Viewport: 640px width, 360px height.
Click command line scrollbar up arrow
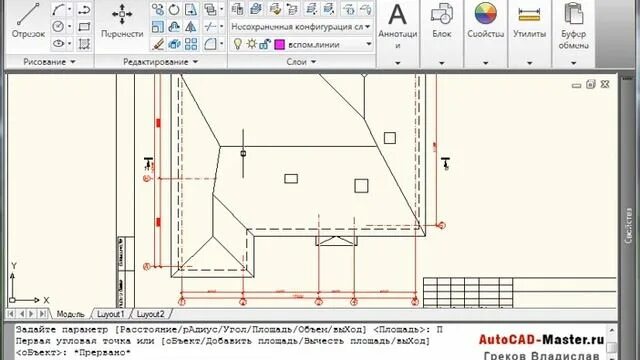pos(611,330)
